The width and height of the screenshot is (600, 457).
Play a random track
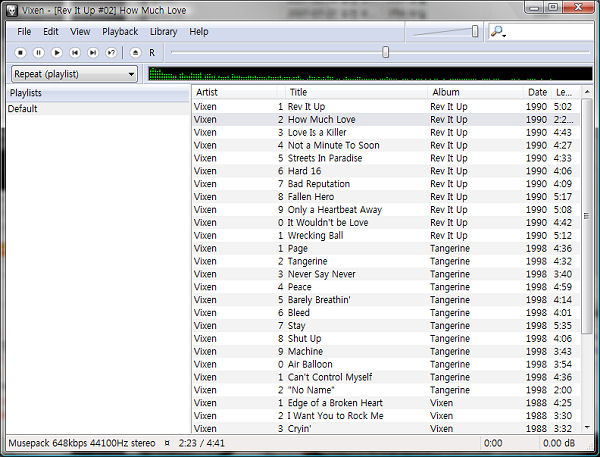(x=111, y=52)
